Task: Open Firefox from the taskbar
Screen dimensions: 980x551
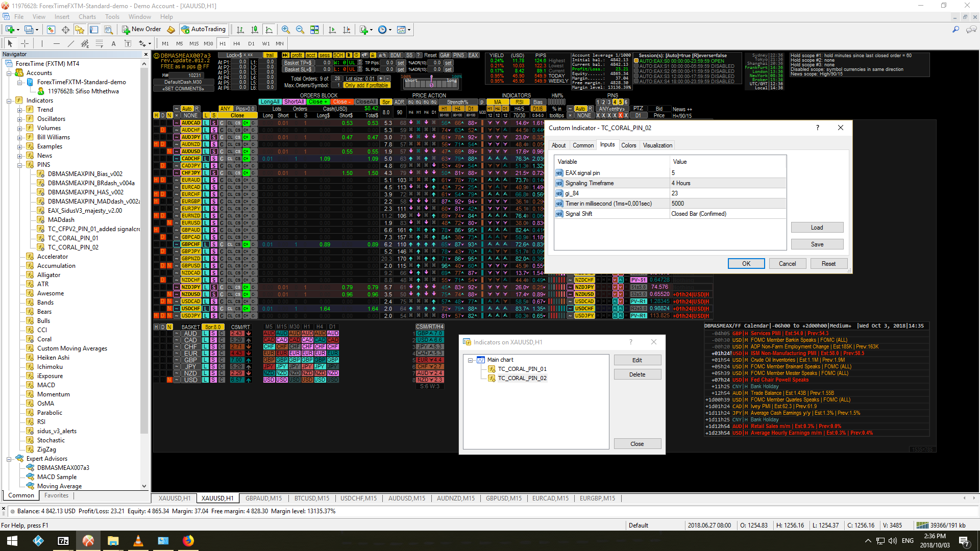Action: (x=188, y=541)
